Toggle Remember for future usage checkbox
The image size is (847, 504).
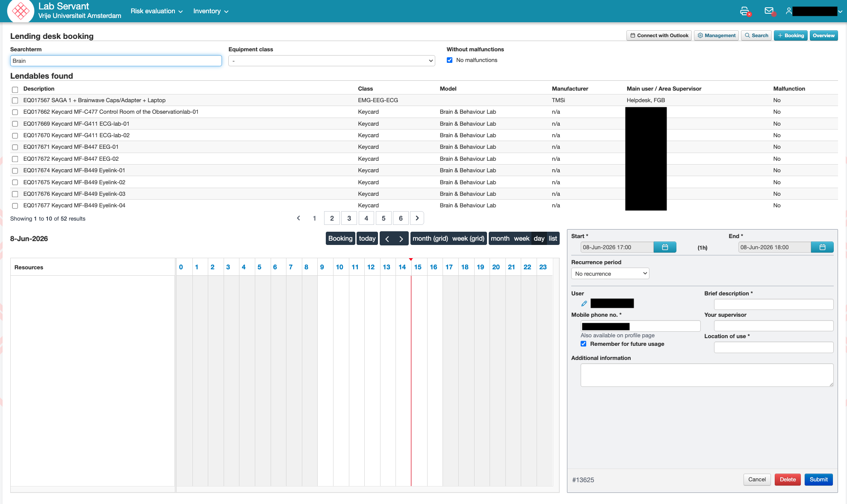pos(583,344)
